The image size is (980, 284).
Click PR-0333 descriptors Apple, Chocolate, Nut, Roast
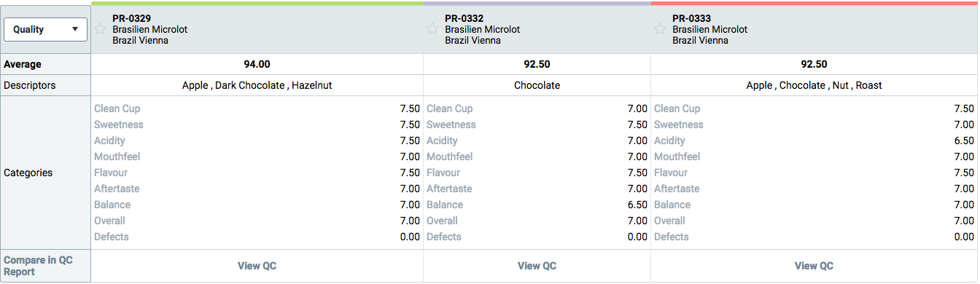pos(814,85)
